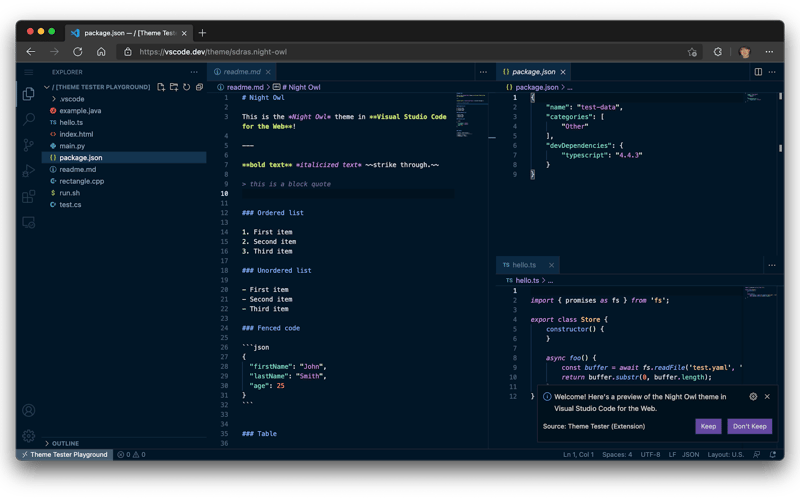Open errors and warnings in status bar
The height and width of the screenshot is (500, 800).
(x=131, y=455)
